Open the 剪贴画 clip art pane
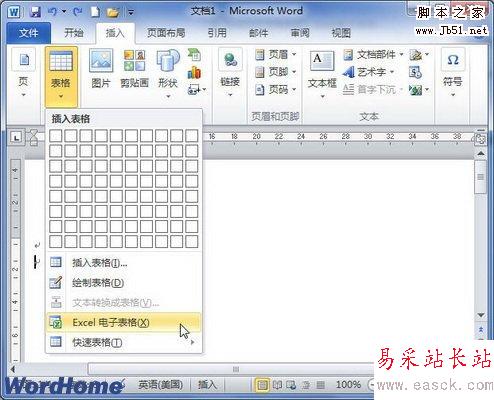 pyautogui.click(x=134, y=69)
